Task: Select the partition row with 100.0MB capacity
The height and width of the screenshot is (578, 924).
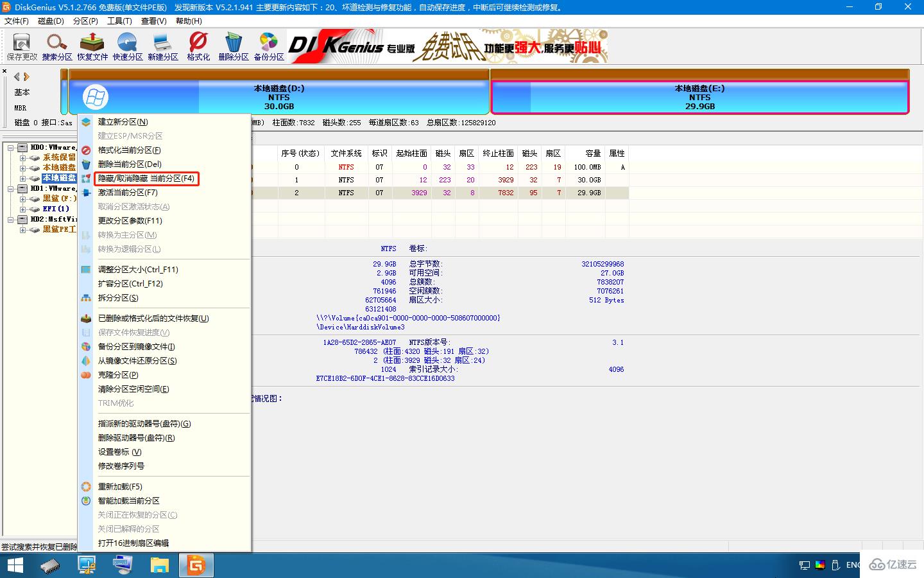Action: click(440, 167)
